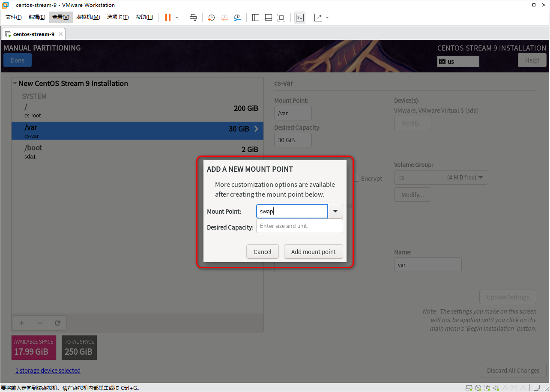Click Modify button under Volume Group
This screenshot has width=550, height=392.
pyautogui.click(x=412, y=195)
